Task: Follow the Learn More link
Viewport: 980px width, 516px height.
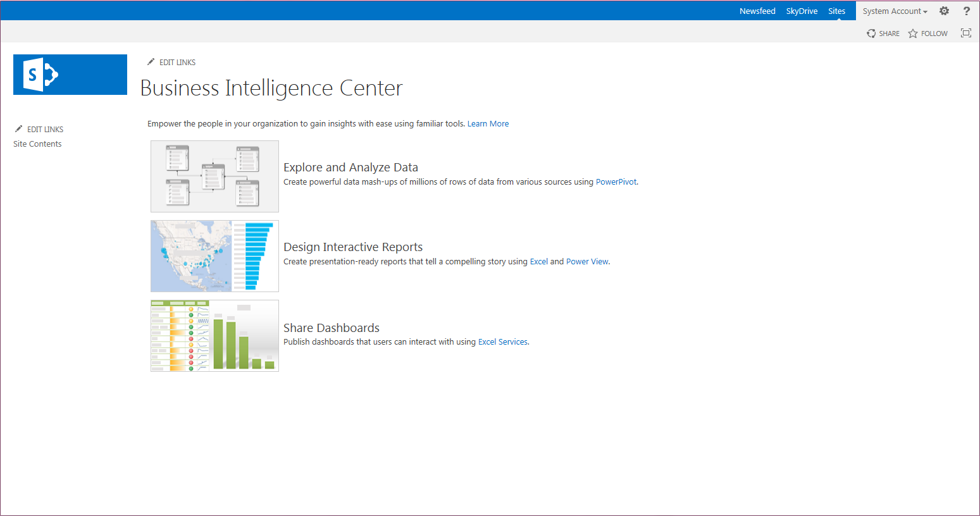Action: tap(488, 123)
